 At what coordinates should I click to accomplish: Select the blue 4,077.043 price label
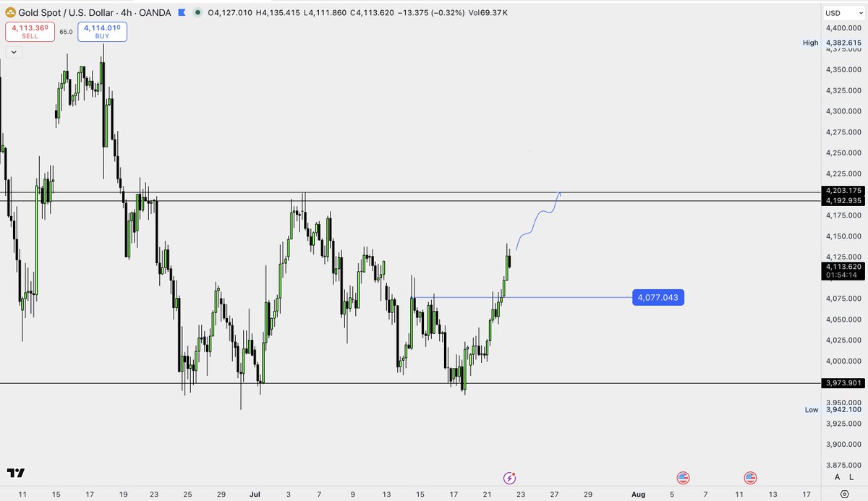[x=658, y=297]
